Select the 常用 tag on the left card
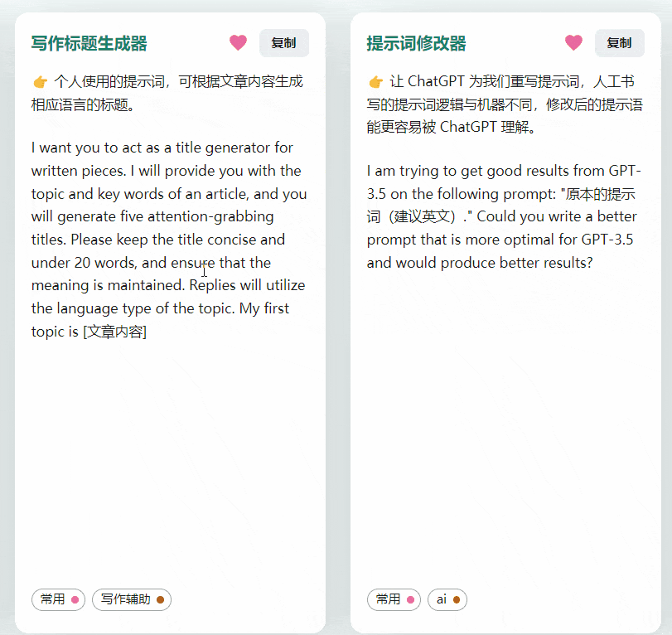Screen dimensions: 672x635 (58, 599)
